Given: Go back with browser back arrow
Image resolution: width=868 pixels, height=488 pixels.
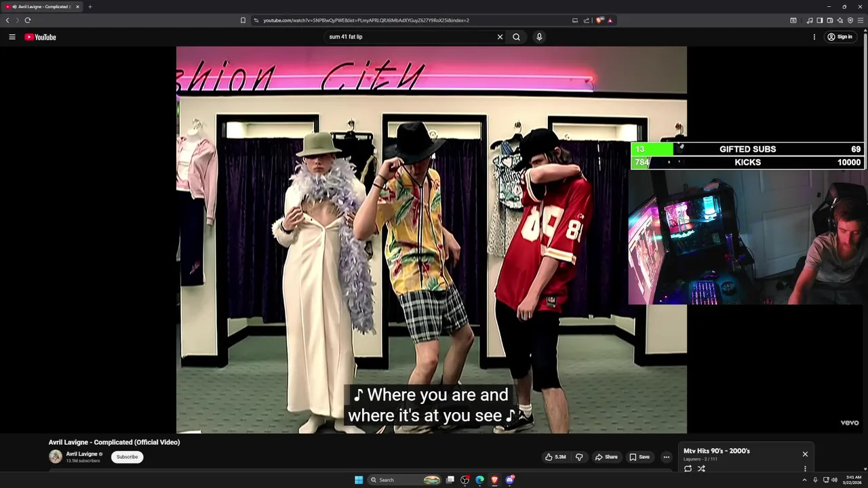Looking at the screenshot, I should (x=7, y=20).
